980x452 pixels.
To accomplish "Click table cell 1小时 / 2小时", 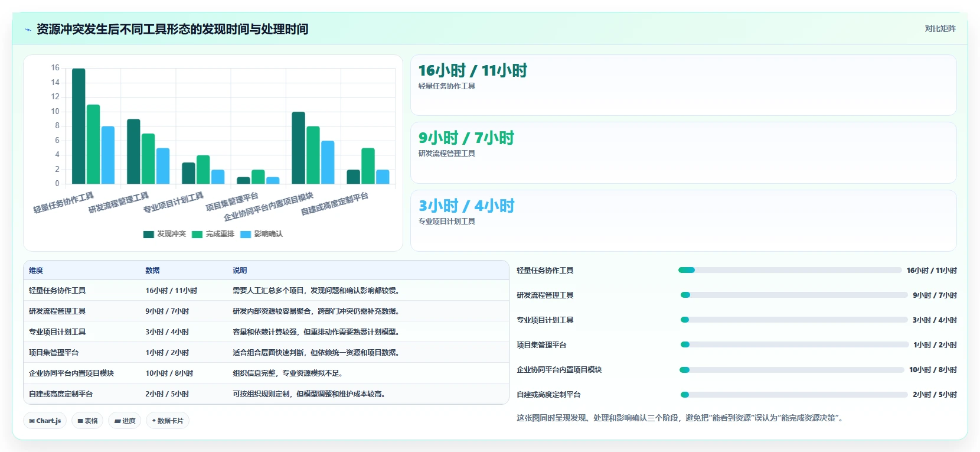I will [x=167, y=353].
